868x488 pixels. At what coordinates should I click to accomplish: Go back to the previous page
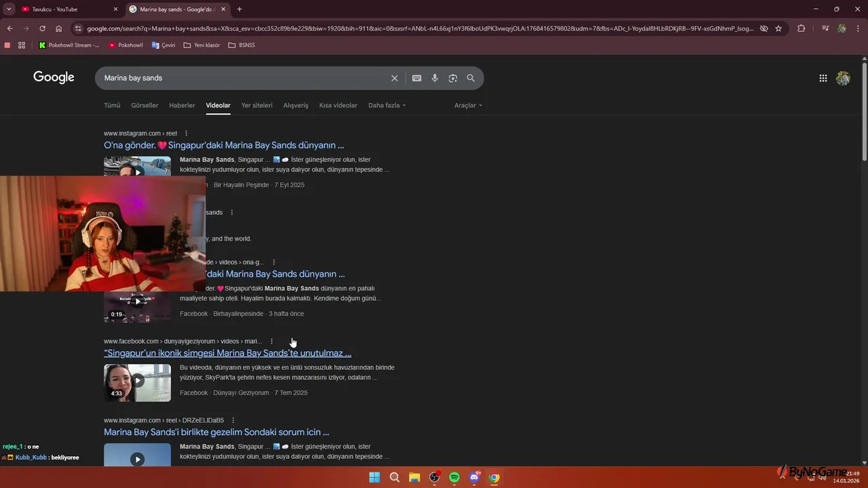tap(9, 28)
